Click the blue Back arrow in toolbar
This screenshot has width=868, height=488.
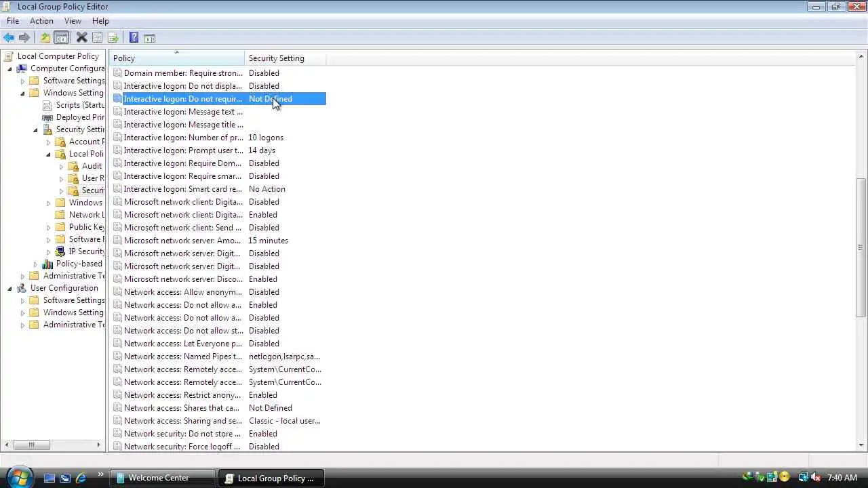(x=9, y=38)
